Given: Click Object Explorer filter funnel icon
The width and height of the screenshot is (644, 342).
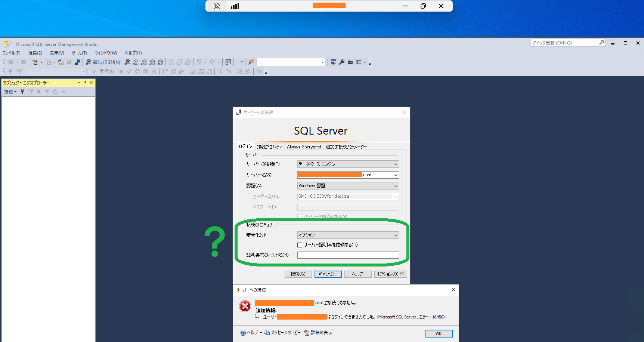Looking at the screenshot, I should pos(47,92).
